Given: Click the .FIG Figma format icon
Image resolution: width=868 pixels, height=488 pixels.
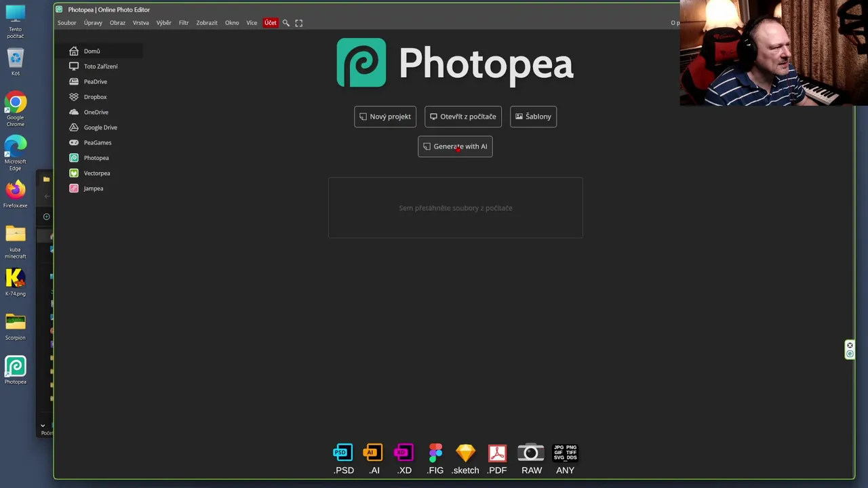Looking at the screenshot, I should [x=435, y=460].
